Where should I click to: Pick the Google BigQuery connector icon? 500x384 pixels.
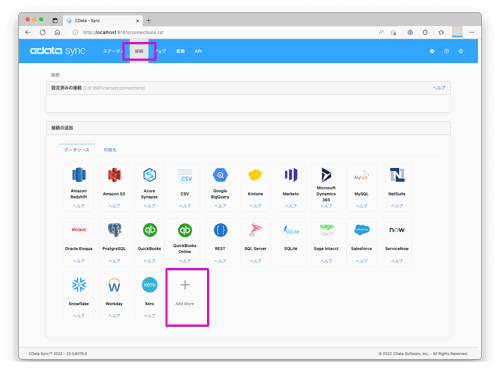click(x=220, y=175)
